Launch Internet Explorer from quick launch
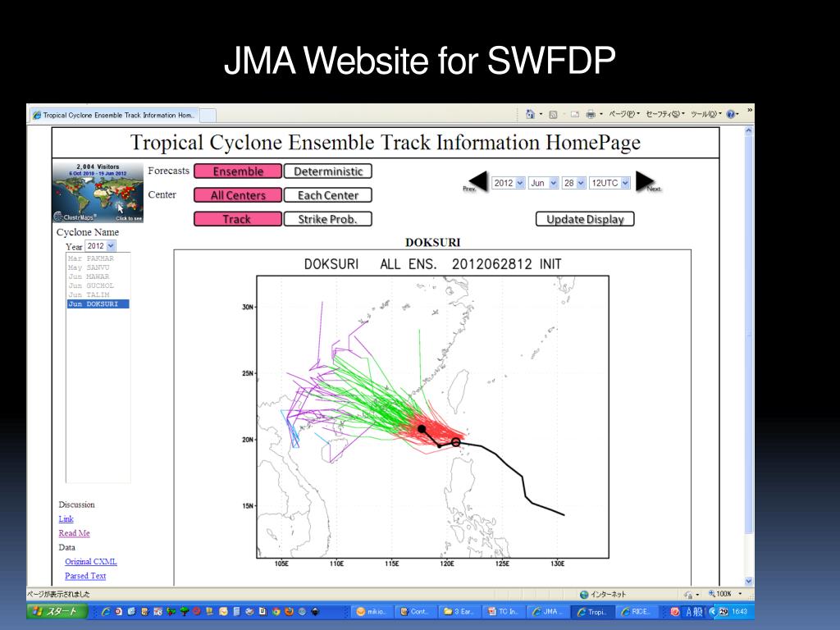 (106, 611)
